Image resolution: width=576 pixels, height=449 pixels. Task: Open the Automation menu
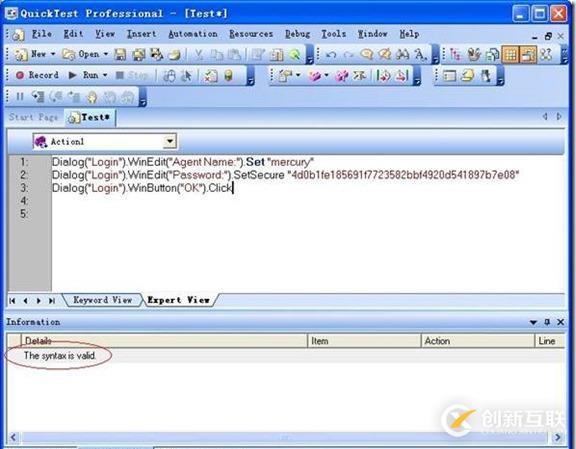(x=193, y=34)
